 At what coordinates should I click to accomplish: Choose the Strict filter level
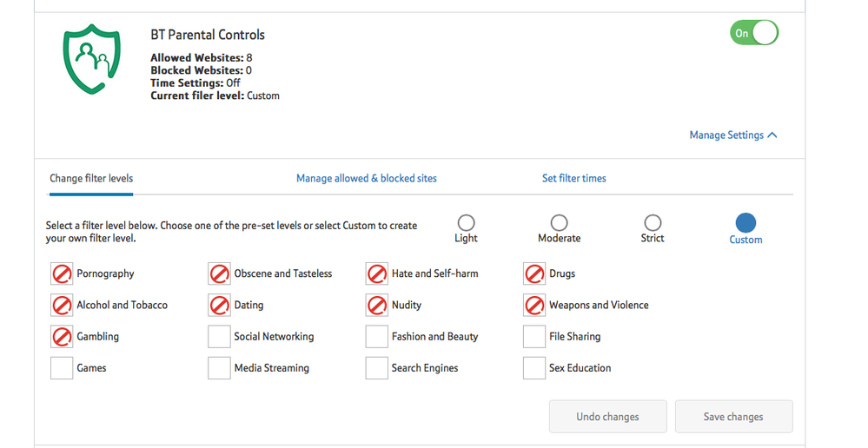(653, 223)
